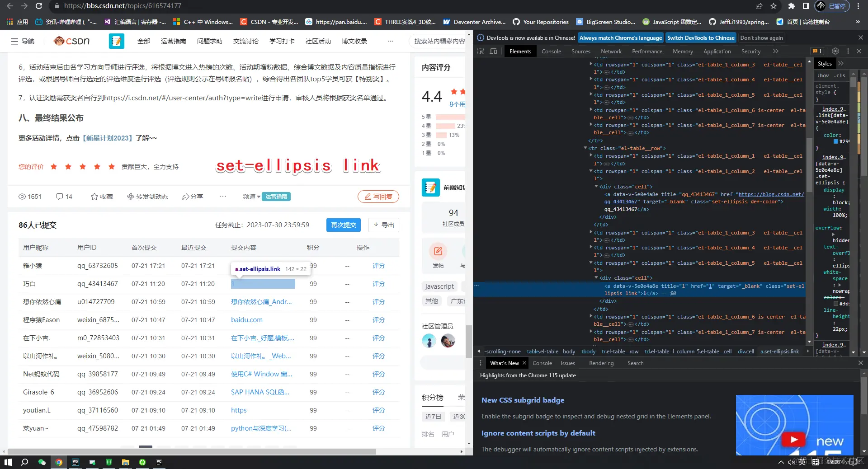868x469 pixels.
Task: Click the 分享 share icon
Action: [184, 197]
